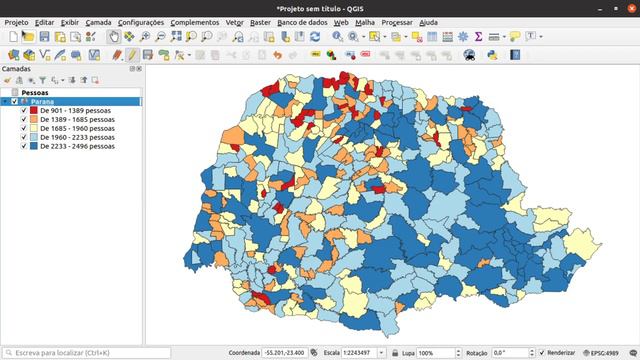Select the Pan Map hand tool

pos(113,37)
